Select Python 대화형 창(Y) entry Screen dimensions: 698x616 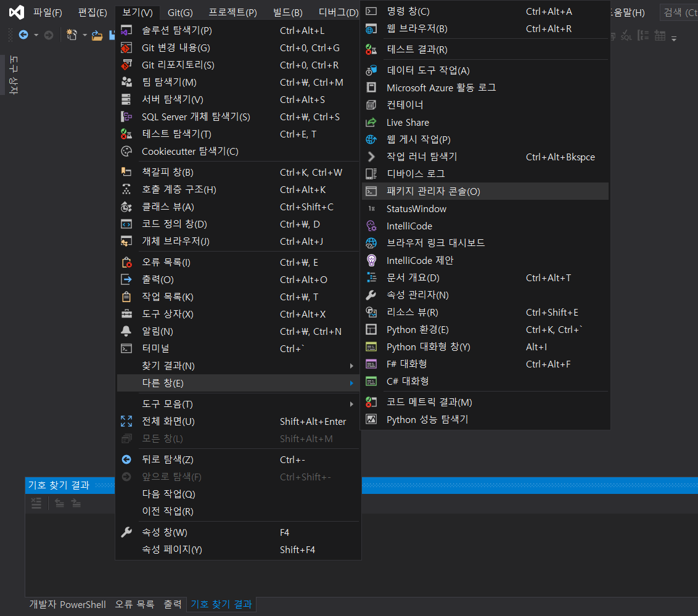click(x=485, y=347)
